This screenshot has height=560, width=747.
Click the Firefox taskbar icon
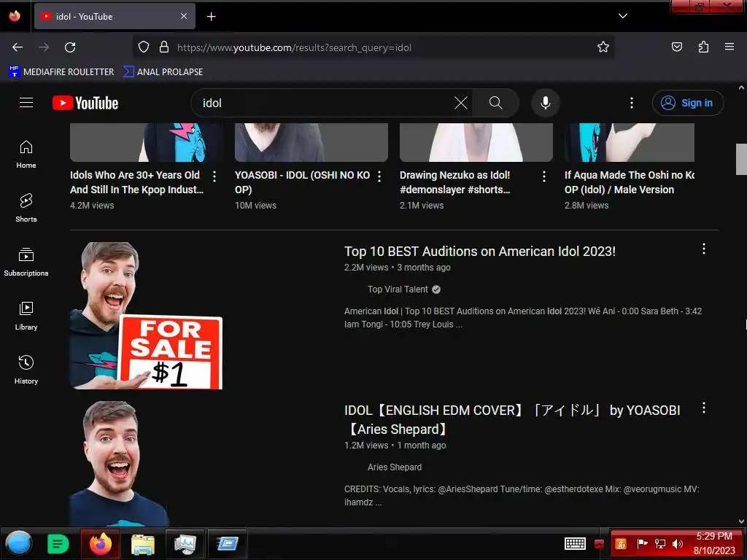click(100, 543)
